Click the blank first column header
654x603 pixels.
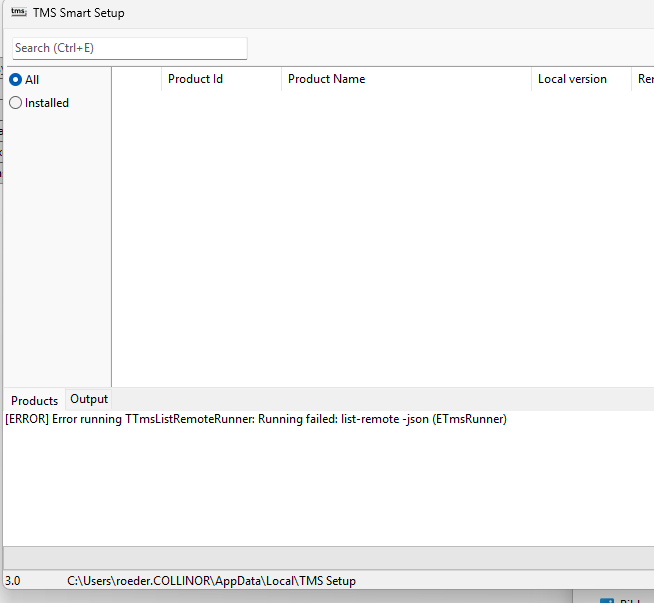pyautogui.click(x=136, y=79)
